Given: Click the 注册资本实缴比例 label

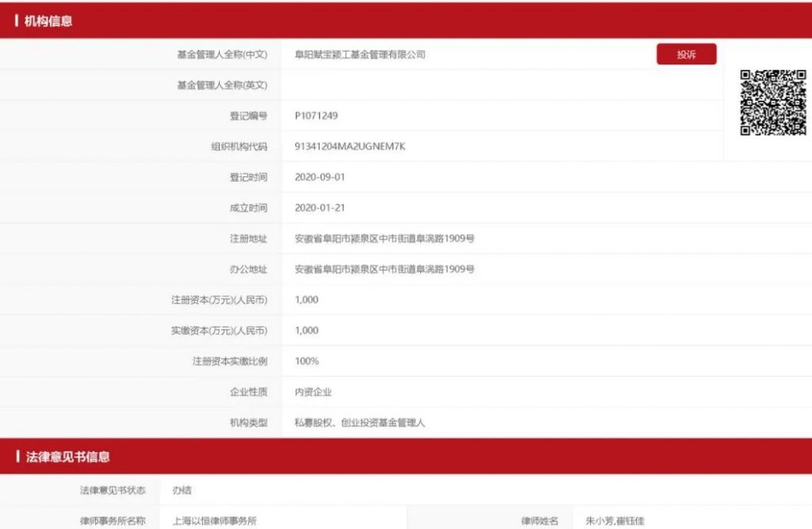Looking at the screenshot, I should [230, 361].
